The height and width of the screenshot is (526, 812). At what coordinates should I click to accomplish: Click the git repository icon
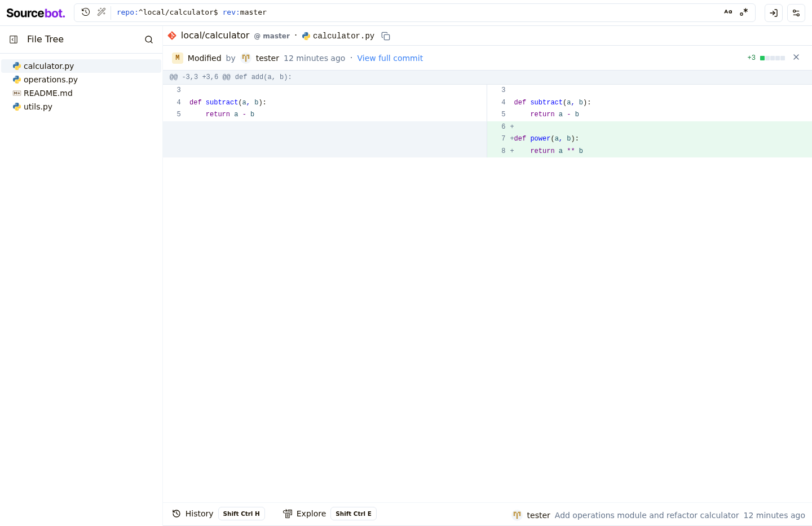pos(172,36)
